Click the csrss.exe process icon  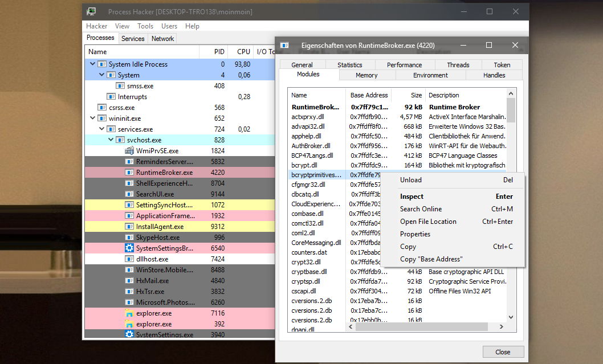tap(102, 107)
